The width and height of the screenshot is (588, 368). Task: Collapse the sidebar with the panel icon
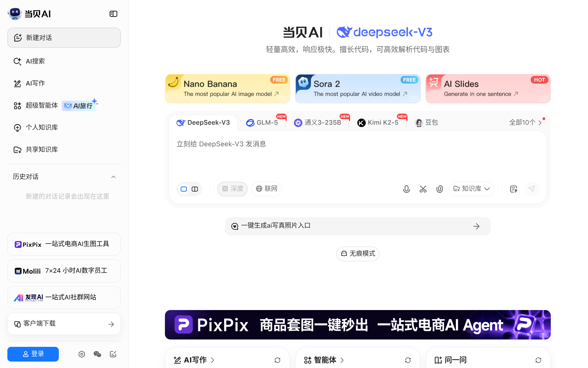[113, 14]
